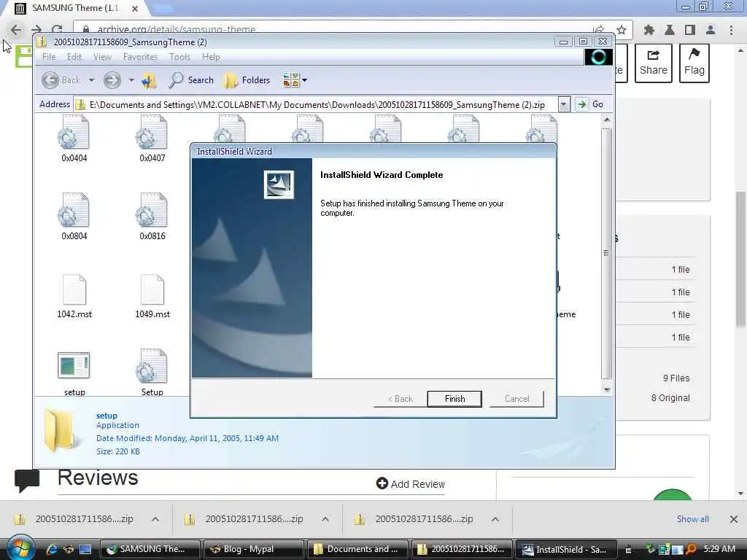Open the Edit menu in Explorer
This screenshot has height=560, width=747.
tap(74, 57)
